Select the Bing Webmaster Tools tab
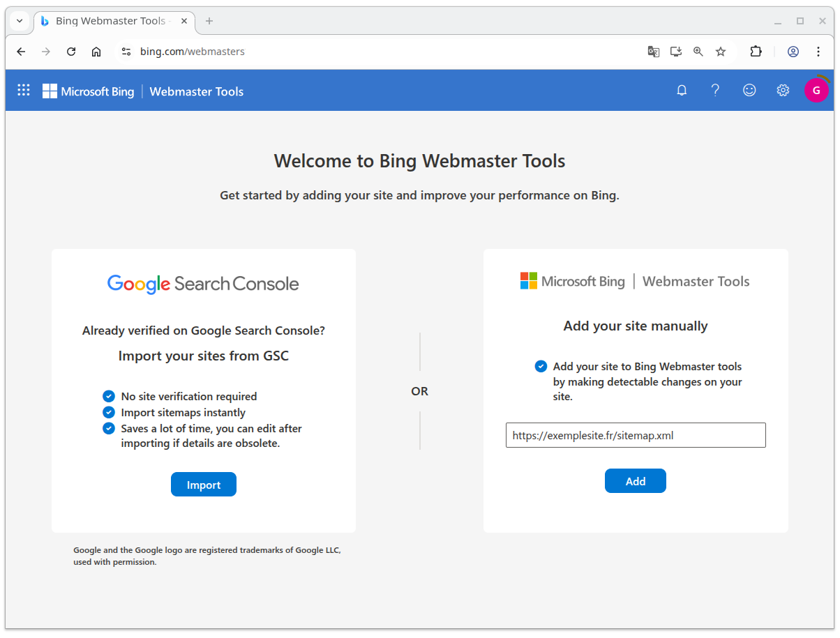The image size is (840, 638). coord(110,21)
